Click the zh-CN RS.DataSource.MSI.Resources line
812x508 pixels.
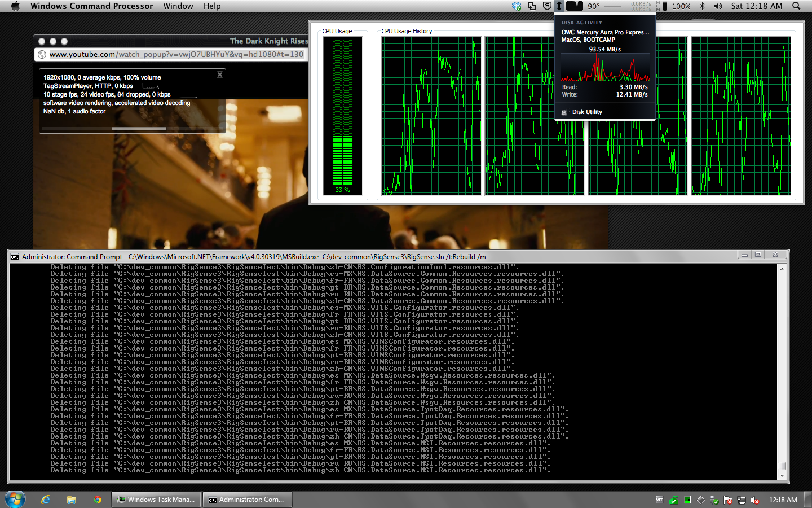pyautogui.click(x=300, y=470)
